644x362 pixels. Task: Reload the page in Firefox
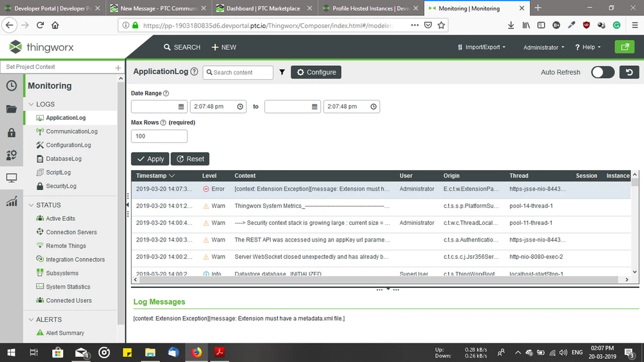coord(40,26)
